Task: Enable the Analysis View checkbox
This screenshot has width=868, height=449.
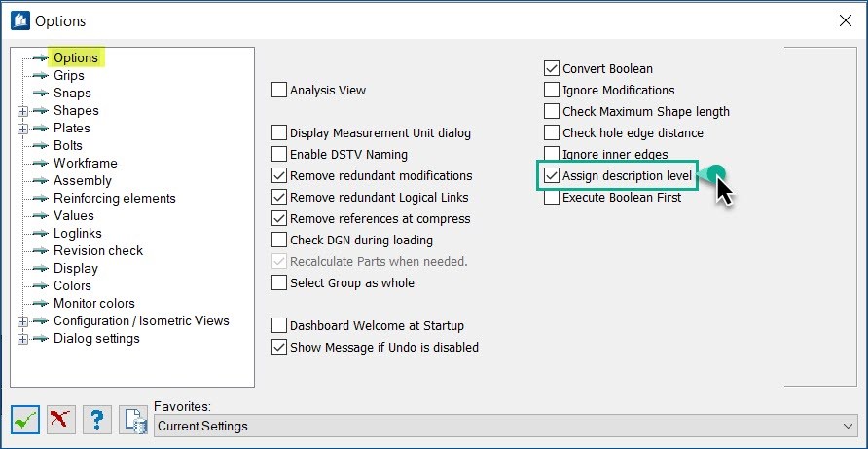Action: (279, 90)
